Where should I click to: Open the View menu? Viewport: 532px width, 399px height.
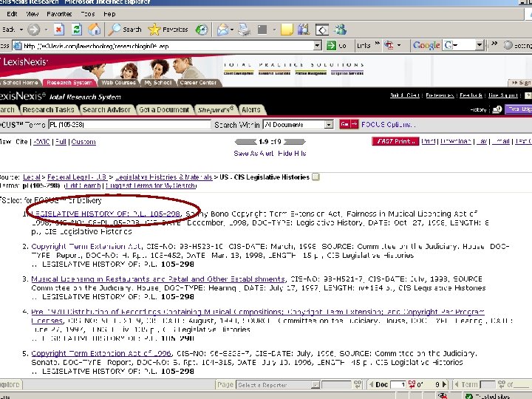(x=32, y=14)
